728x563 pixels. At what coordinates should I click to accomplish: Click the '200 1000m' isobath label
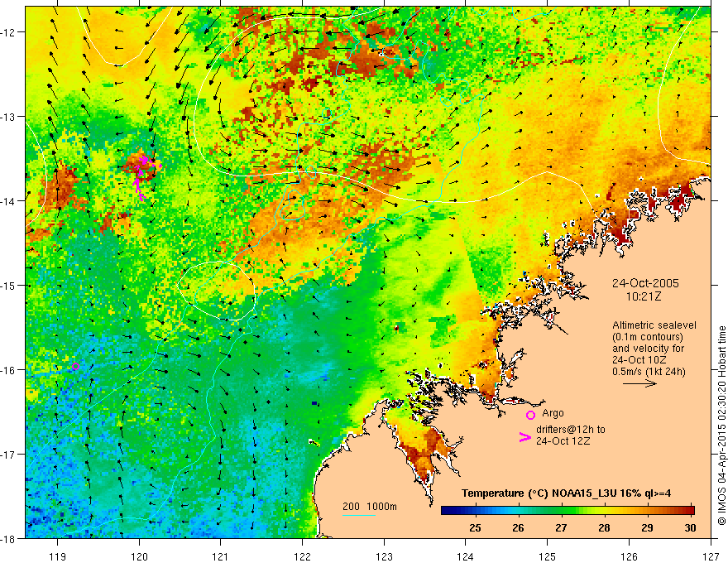(370, 507)
